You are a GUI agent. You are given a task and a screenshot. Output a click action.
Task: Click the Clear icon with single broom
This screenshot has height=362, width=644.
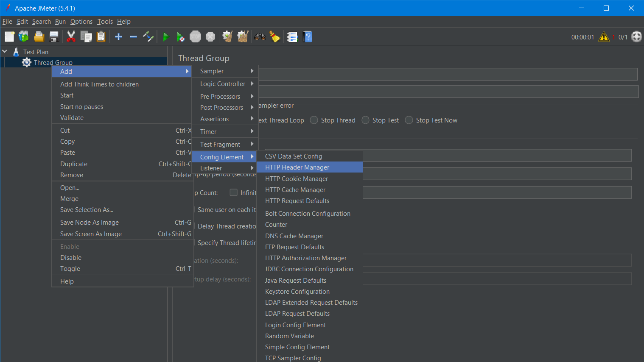(x=227, y=37)
